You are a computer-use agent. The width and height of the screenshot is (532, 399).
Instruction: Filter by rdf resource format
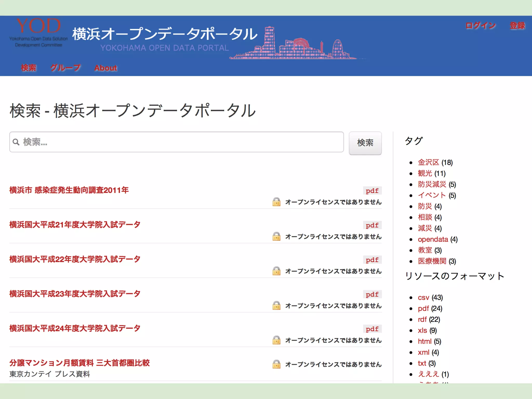[422, 319]
